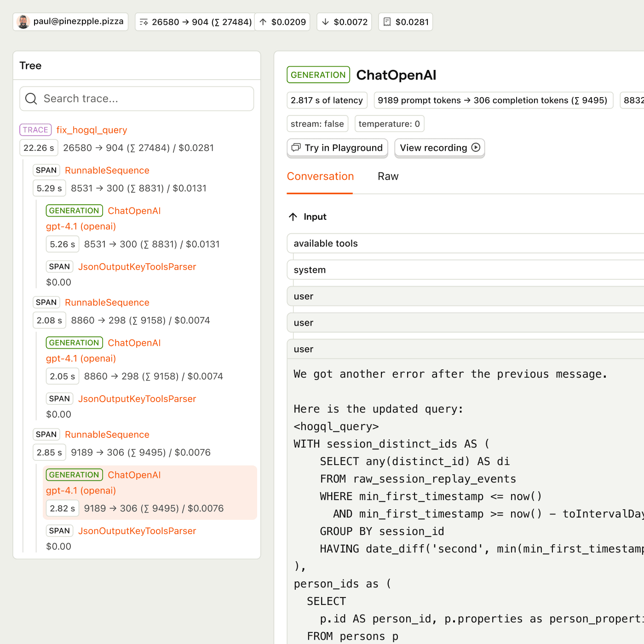Screen dimensions: 644x644
Task: Click the 2.817 s of latency tag
Action: pyautogui.click(x=327, y=100)
